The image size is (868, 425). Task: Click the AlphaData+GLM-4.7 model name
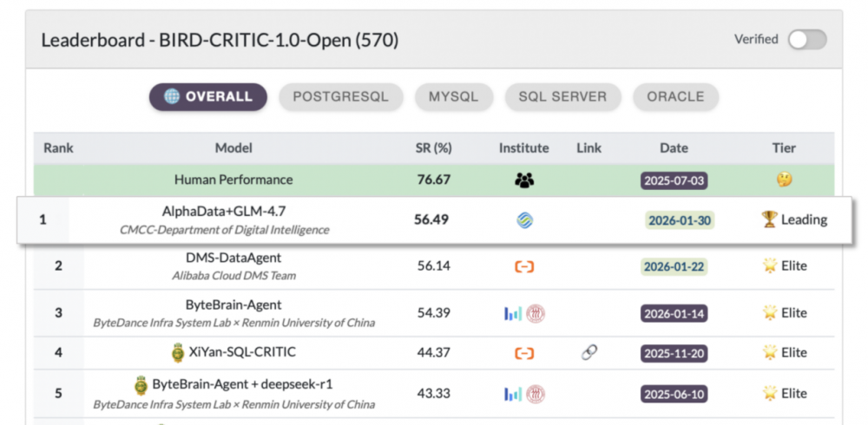[223, 212]
